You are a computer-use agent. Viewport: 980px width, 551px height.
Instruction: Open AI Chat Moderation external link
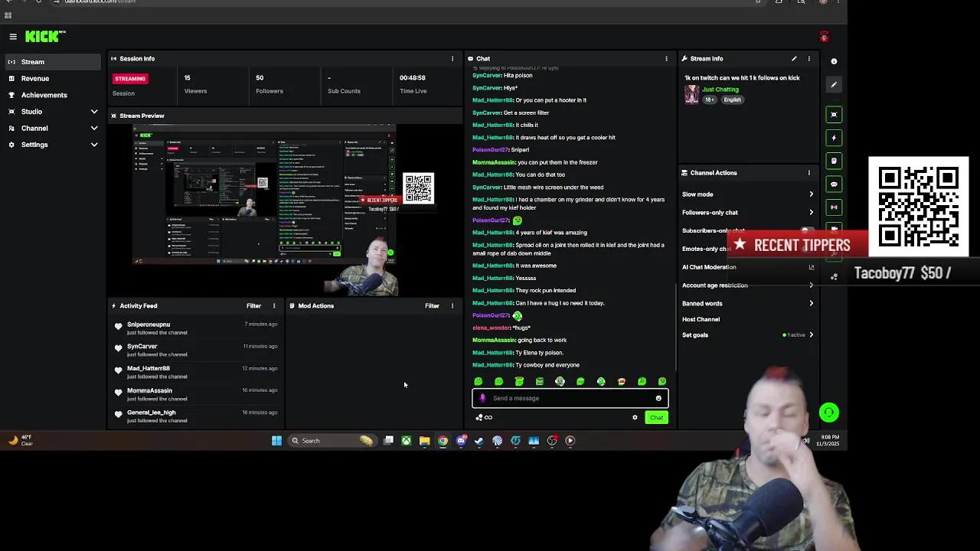click(812, 267)
